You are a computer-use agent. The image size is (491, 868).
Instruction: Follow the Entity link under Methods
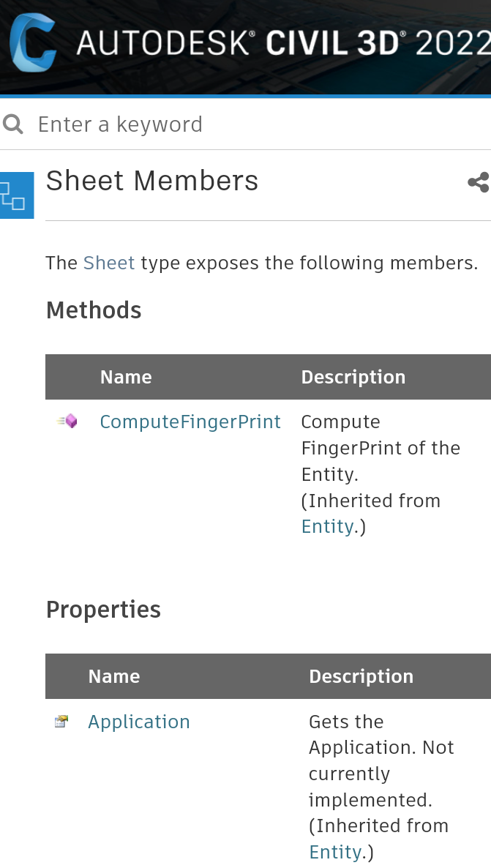click(x=327, y=526)
